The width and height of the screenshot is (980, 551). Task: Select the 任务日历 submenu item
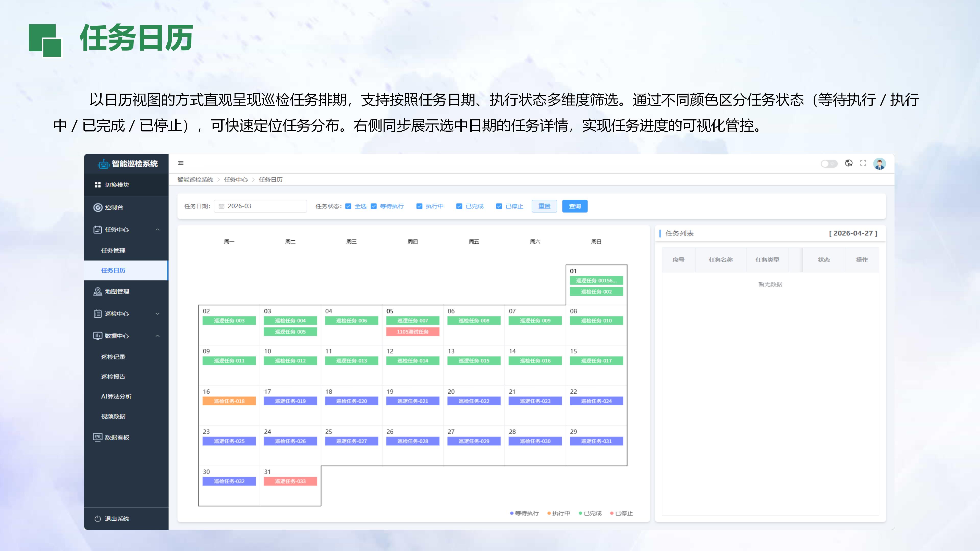pos(126,270)
